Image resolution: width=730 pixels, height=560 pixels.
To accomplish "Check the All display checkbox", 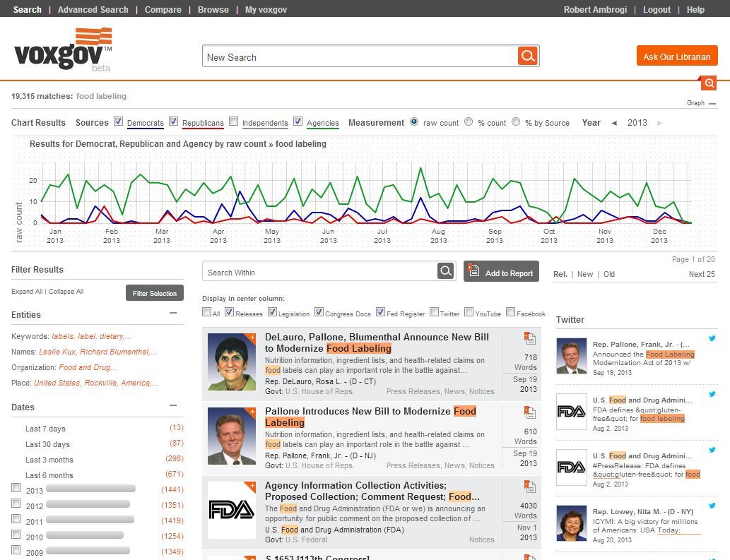I will (207, 312).
